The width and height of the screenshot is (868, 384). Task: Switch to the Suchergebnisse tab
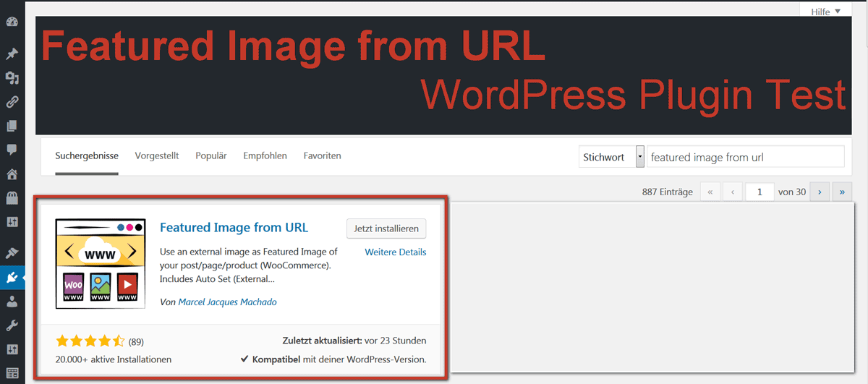click(87, 155)
